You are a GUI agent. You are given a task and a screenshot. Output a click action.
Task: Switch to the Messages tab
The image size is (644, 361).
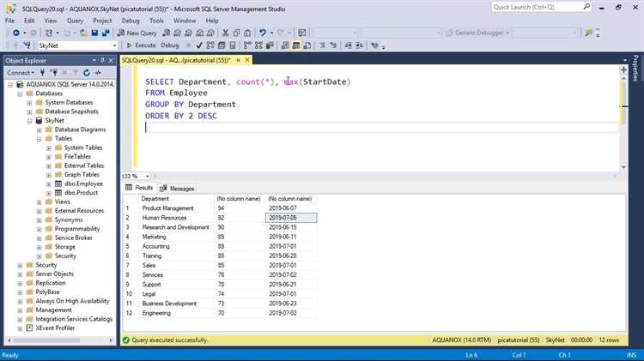point(178,188)
